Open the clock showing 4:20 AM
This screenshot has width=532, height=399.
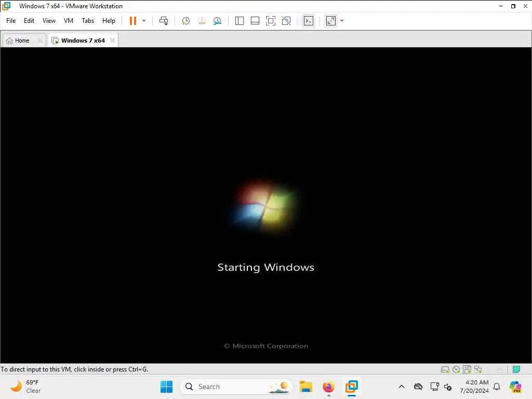pos(474,387)
